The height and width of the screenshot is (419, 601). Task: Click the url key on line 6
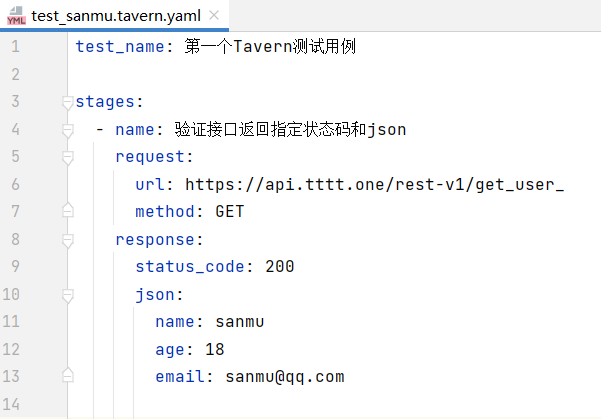coord(149,185)
